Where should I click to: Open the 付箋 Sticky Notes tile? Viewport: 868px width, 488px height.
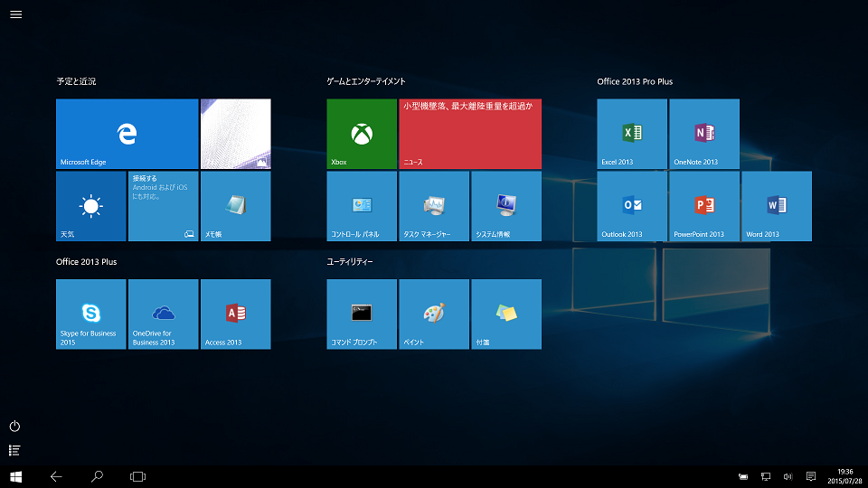pos(506,314)
